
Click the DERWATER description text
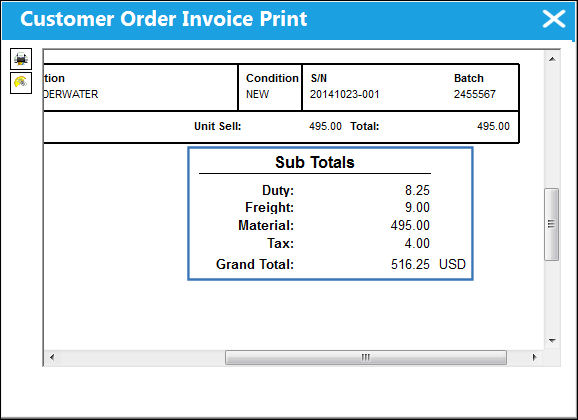[71, 94]
